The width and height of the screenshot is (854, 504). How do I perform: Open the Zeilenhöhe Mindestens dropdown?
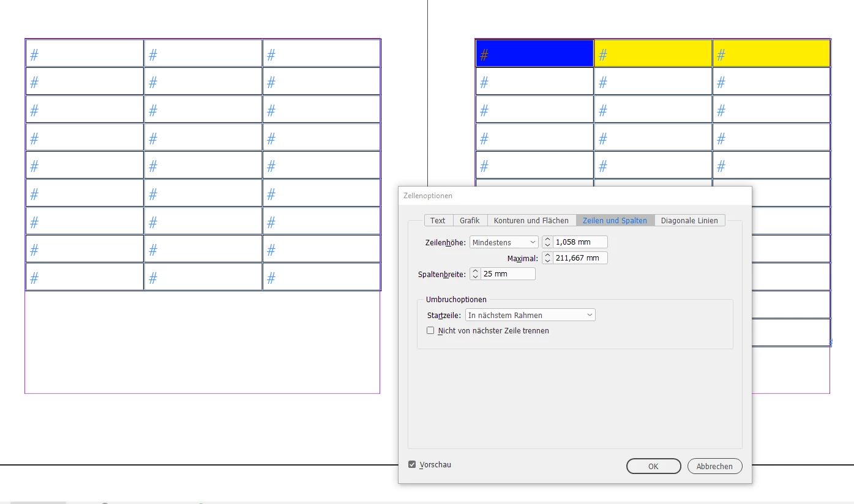(x=504, y=242)
